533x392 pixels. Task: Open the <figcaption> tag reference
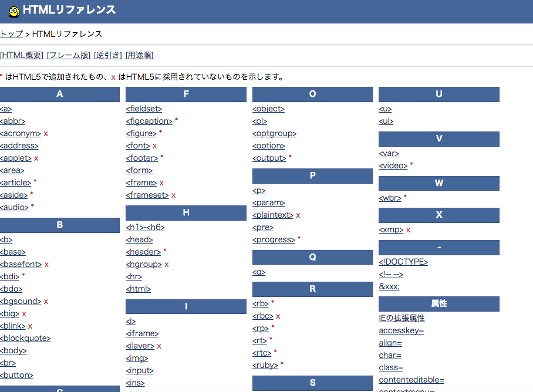click(149, 121)
